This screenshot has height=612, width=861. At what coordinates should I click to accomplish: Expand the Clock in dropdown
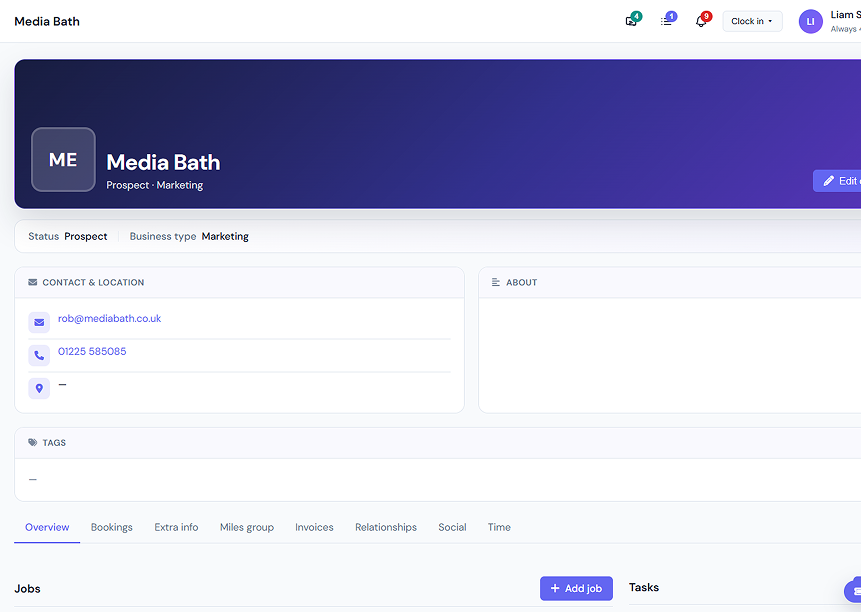tap(752, 21)
